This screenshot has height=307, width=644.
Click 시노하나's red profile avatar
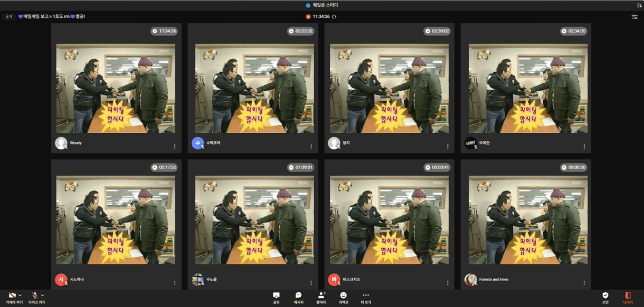point(61,279)
